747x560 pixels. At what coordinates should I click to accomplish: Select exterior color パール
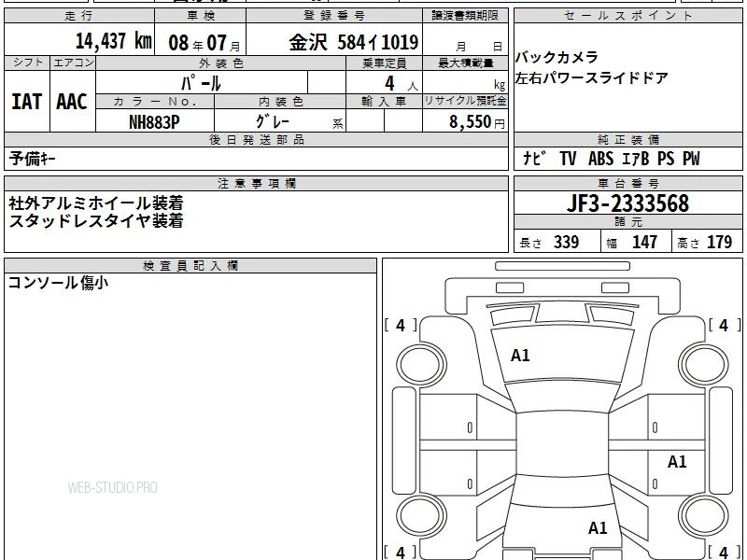click(201, 83)
